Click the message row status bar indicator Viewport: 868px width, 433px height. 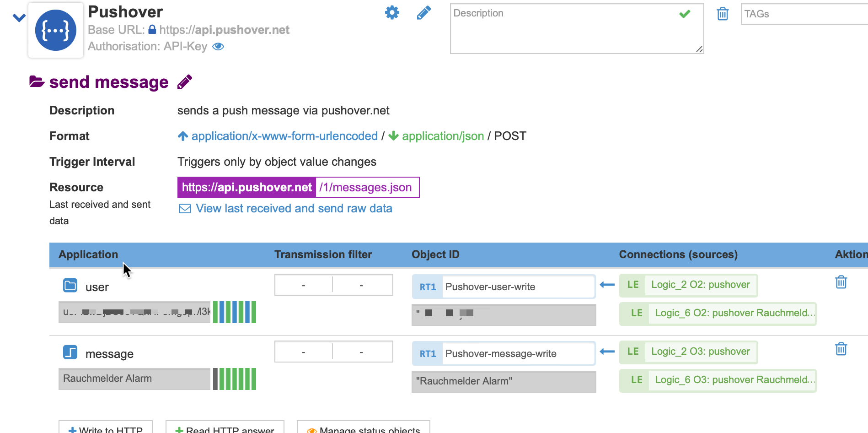pos(235,379)
